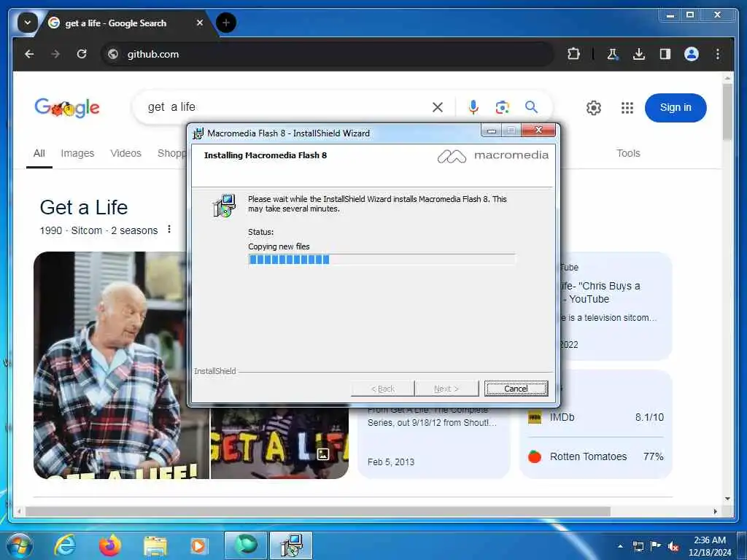Image resolution: width=747 pixels, height=560 pixels.
Task: Open the search Tools option
Action: click(628, 153)
